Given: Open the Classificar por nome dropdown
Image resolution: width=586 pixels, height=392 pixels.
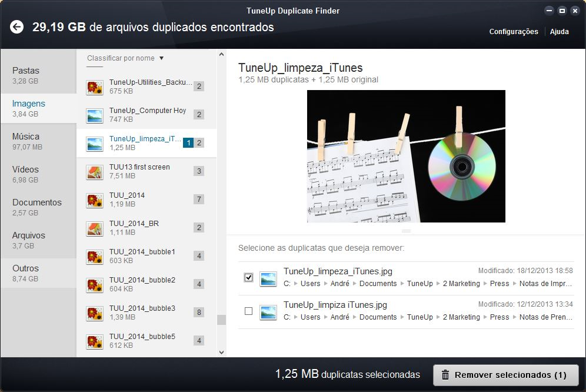Looking at the screenshot, I should click(x=125, y=58).
